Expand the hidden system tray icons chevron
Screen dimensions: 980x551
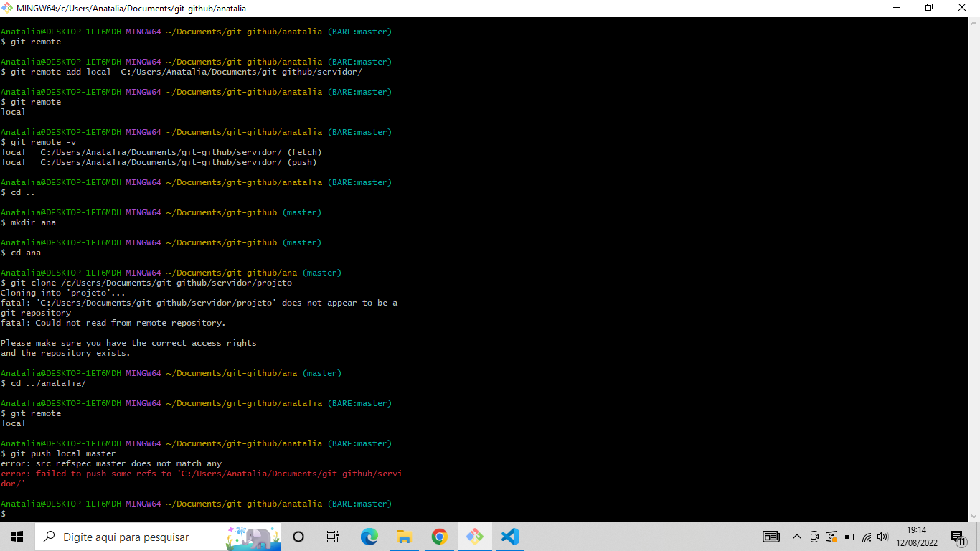tap(796, 537)
